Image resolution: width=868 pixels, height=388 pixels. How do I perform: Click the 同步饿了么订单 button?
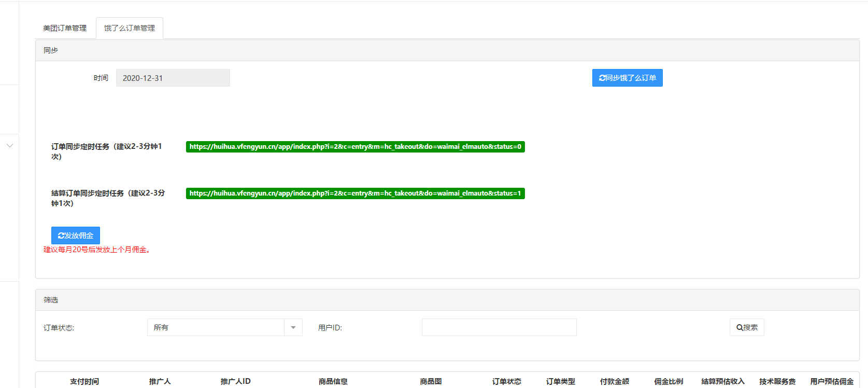[x=627, y=78]
